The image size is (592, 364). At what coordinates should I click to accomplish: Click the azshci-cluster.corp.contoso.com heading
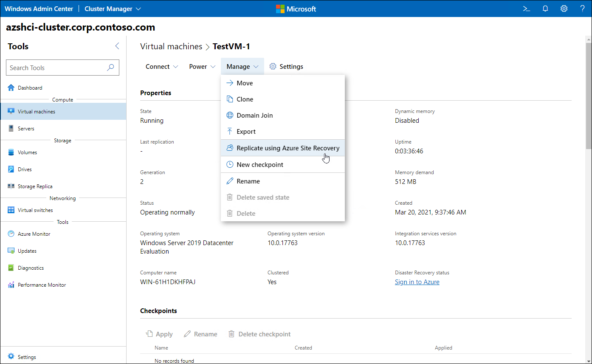tap(81, 28)
